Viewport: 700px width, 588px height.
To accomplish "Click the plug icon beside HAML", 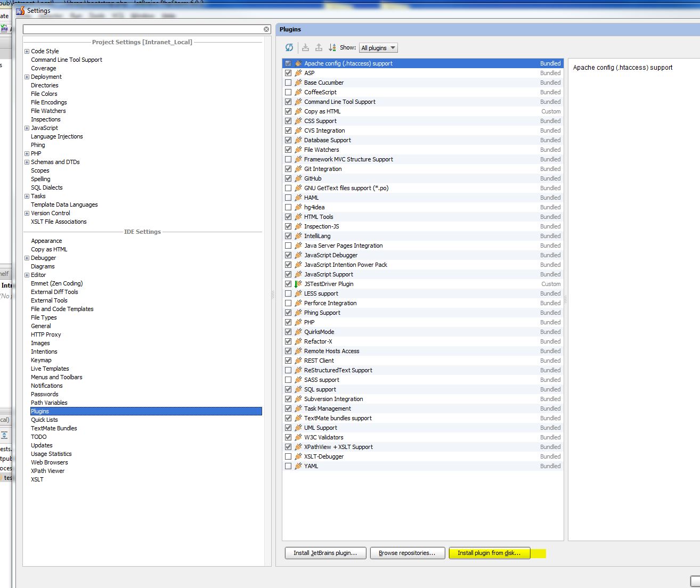I will pyautogui.click(x=298, y=198).
